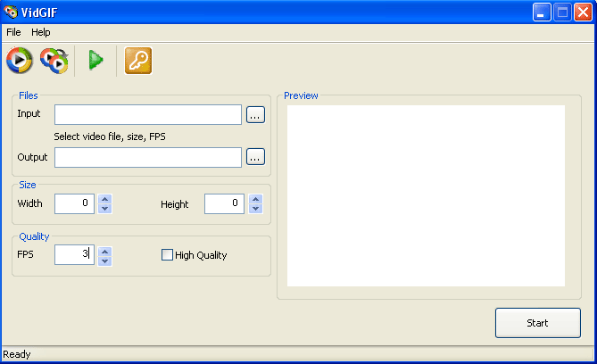Browse for the Output file location
This screenshot has height=364, width=597.
click(255, 156)
